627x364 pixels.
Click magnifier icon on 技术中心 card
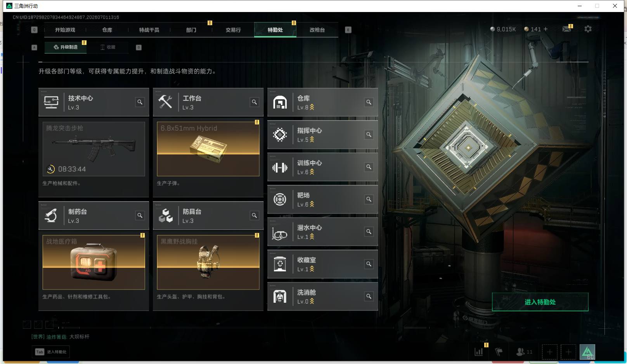click(140, 102)
